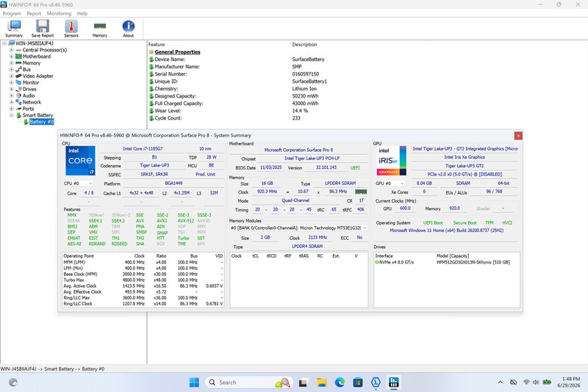This screenshot has height=392, width=588.
Task: Select Network in the device tree
Action: click(32, 102)
